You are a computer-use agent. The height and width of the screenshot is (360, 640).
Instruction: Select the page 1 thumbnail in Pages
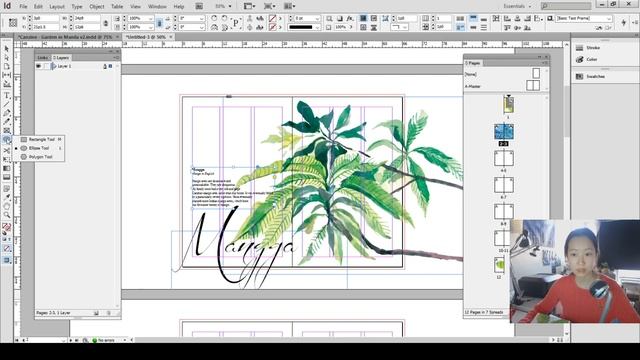pos(508,105)
